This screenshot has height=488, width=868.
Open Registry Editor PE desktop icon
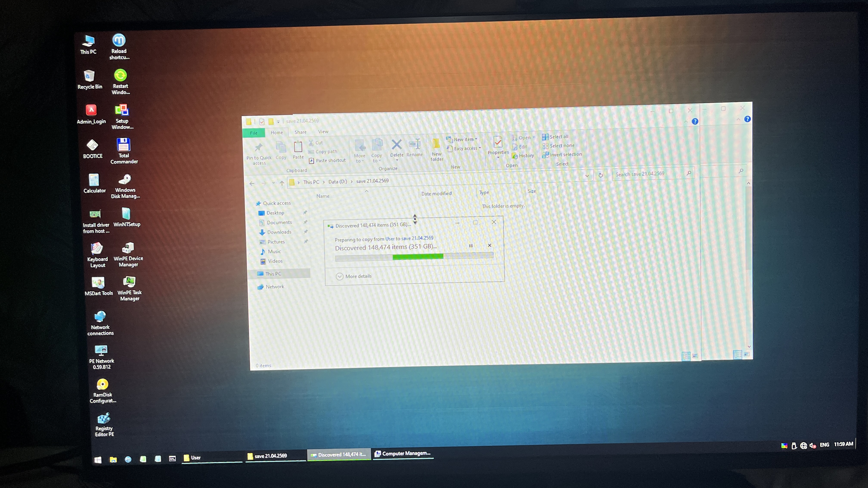pos(104,419)
